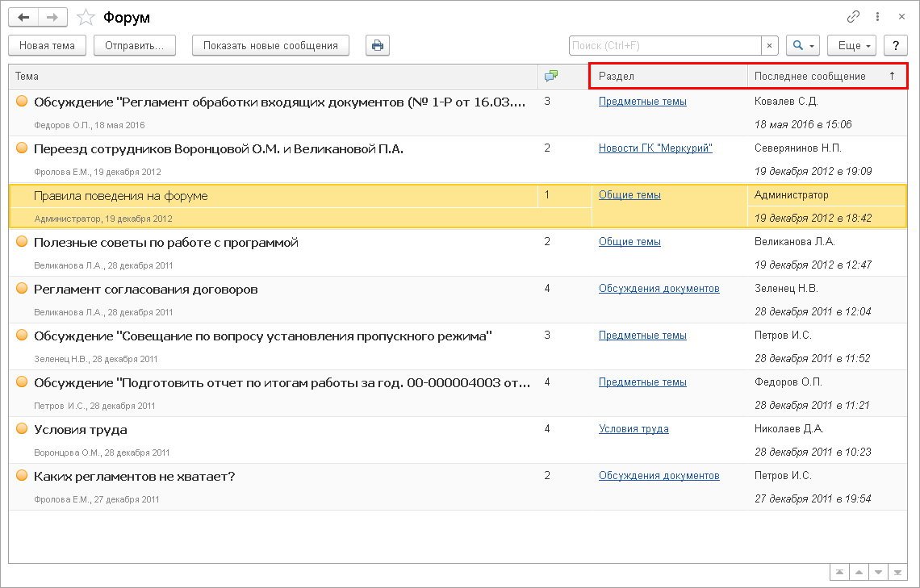Open Обсуждения документов link for Регламент согласования
The image size is (920, 588).
[659, 289]
